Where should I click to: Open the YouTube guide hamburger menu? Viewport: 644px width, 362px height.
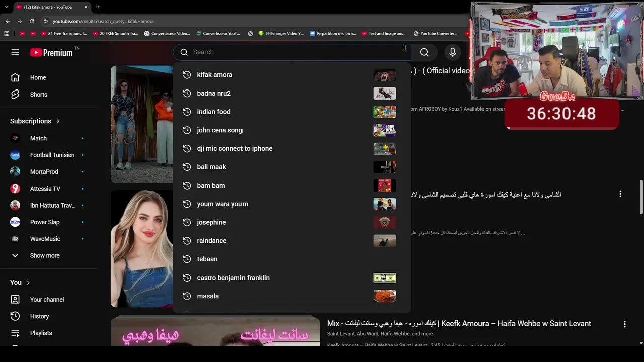coord(15,52)
